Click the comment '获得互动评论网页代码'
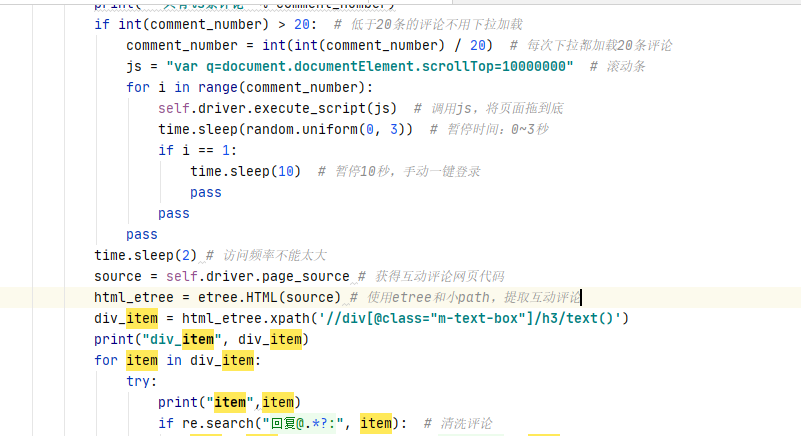801x436 pixels. click(439, 276)
